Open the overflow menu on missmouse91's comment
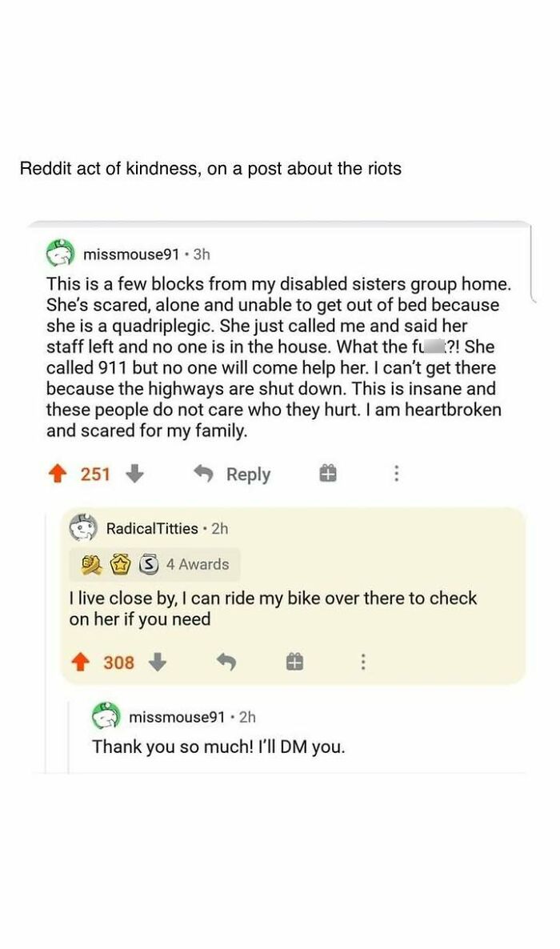This screenshot has height=949, width=560. tap(395, 474)
